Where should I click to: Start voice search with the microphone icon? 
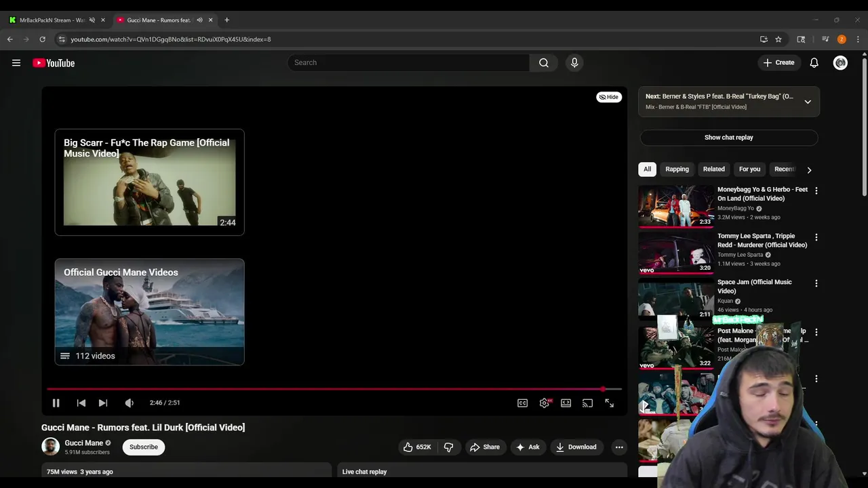(574, 62)
